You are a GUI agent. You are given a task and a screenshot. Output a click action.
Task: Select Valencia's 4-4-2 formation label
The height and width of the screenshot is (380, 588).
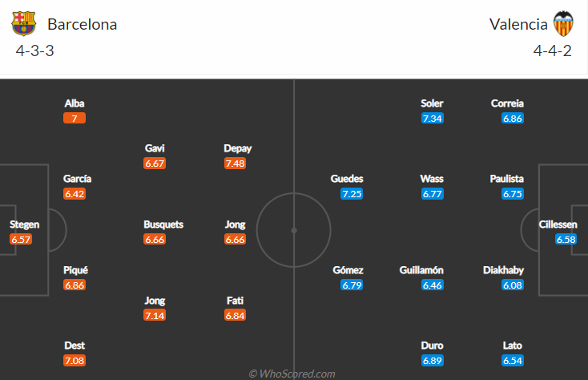pos(553,51)
